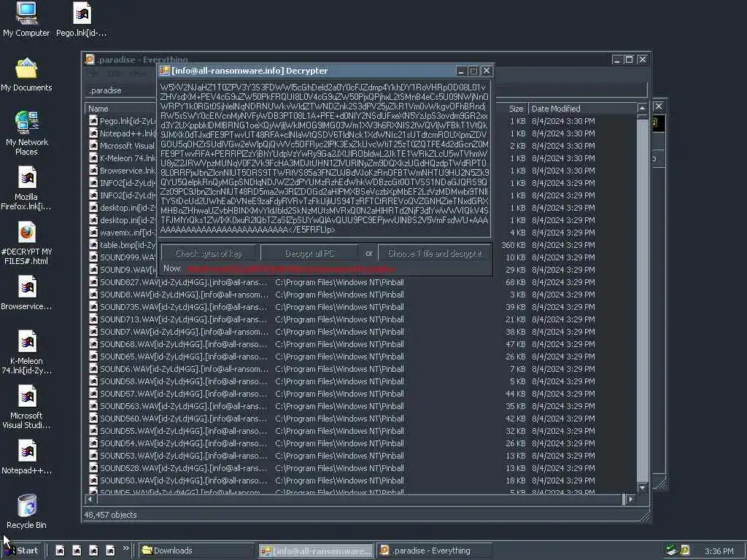The image size is (747, 560).
Task: Switch to .paradise - Everything taskbar button
Action: coord(434,551)
